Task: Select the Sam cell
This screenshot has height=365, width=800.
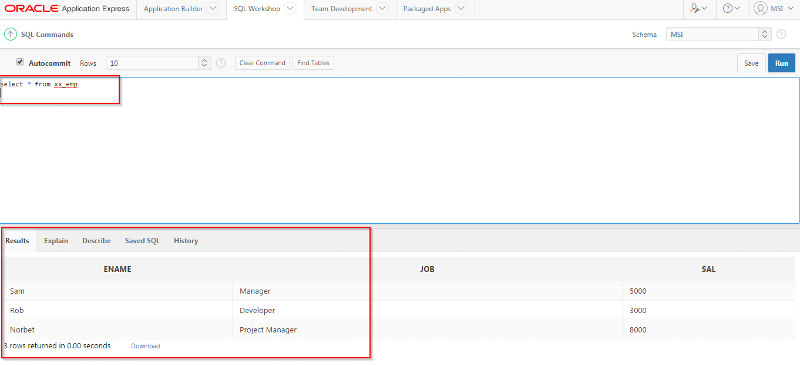Action: tap(117, 291)
